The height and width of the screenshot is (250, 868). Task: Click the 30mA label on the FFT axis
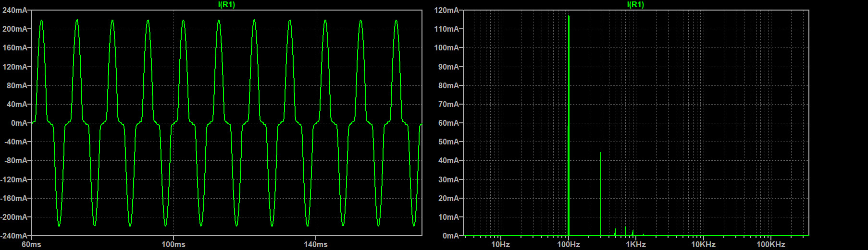pyautogui.click(x=449, y=179)
